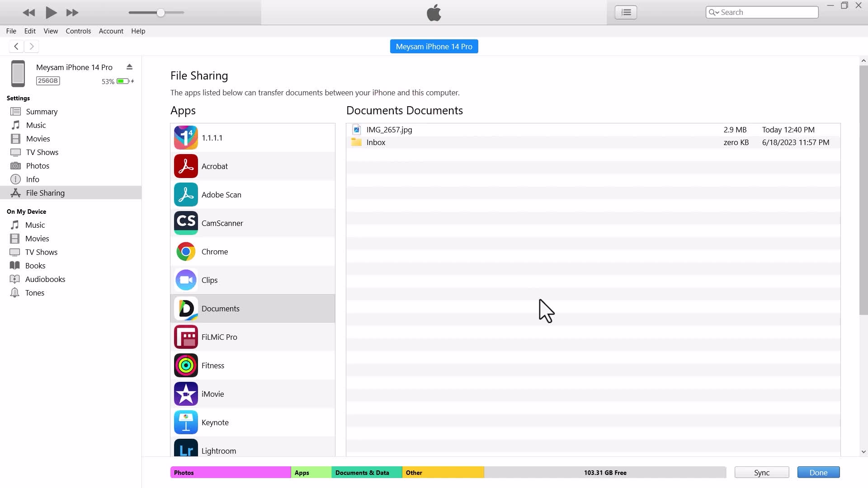Select the FiLMiC Pro app icon
Image resolution: width=868 pixels, height=488 pixels.
pos(186,337)
